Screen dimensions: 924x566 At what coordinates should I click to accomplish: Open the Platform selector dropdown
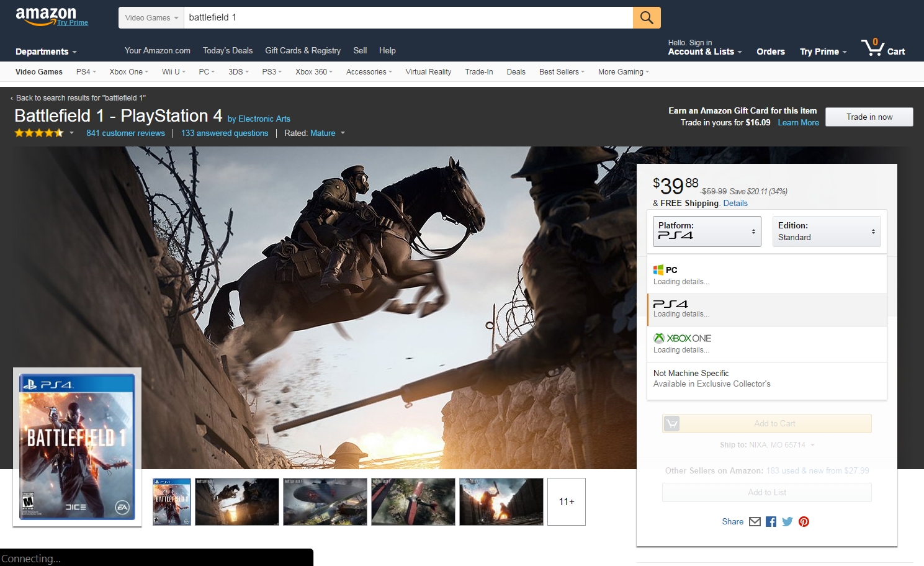pyautogui.click(x=707, y=231)
